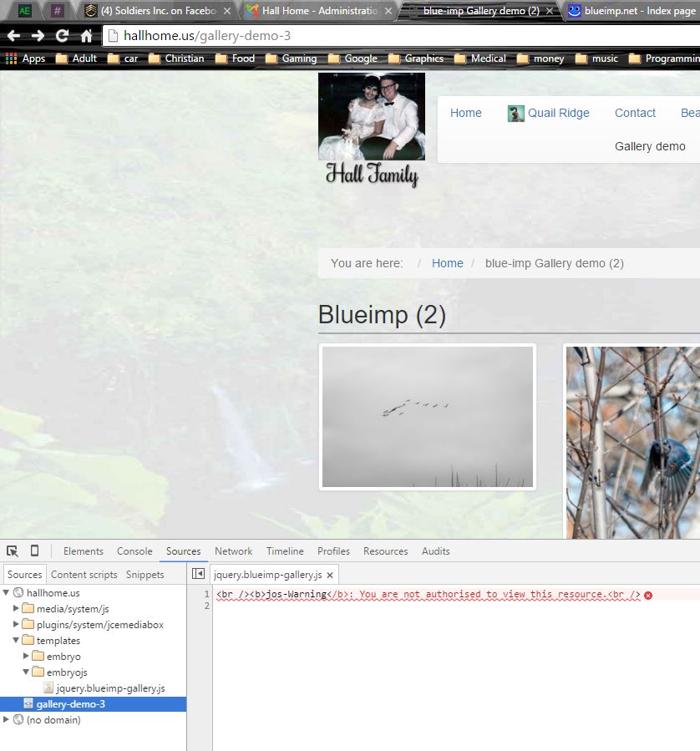Open the Google bookmarks folder
Screen dimensions: 700x751
coord(353,58)
